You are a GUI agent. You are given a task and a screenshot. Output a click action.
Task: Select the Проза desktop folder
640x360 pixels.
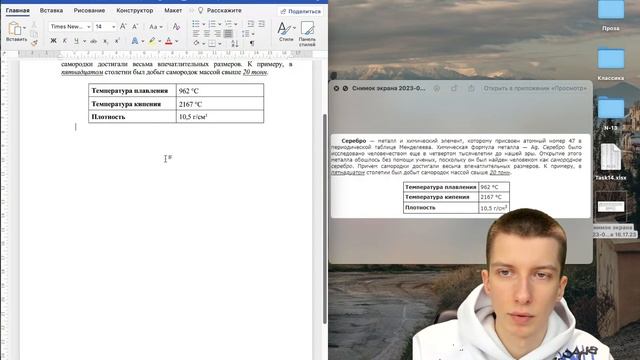pos(611,16)
